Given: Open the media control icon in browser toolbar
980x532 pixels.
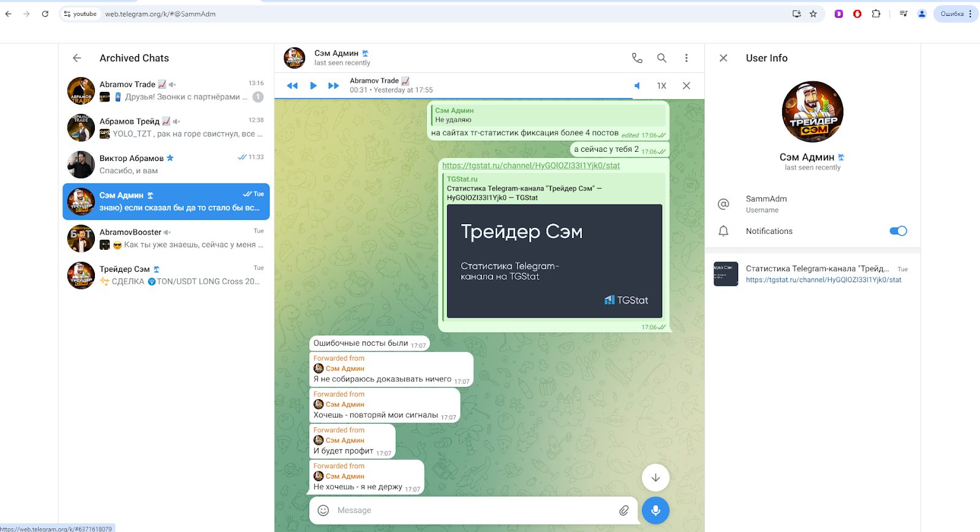Looking at the screenshot, I should pos(903,13).
